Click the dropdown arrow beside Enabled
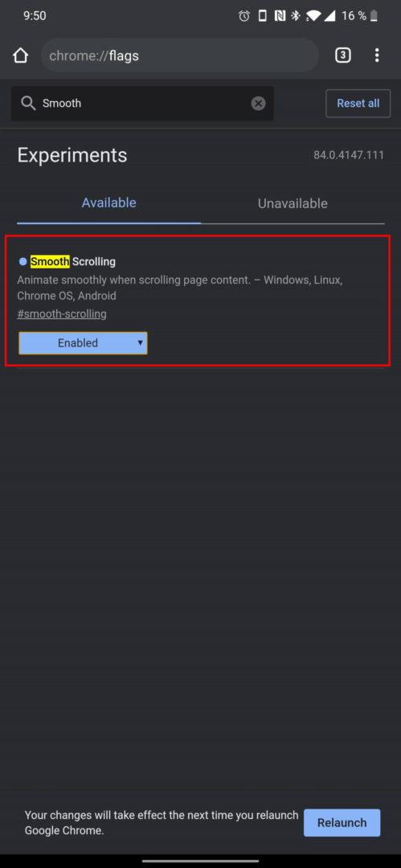Viewport: 401px width, 868px height. click(x=140, y=342)
